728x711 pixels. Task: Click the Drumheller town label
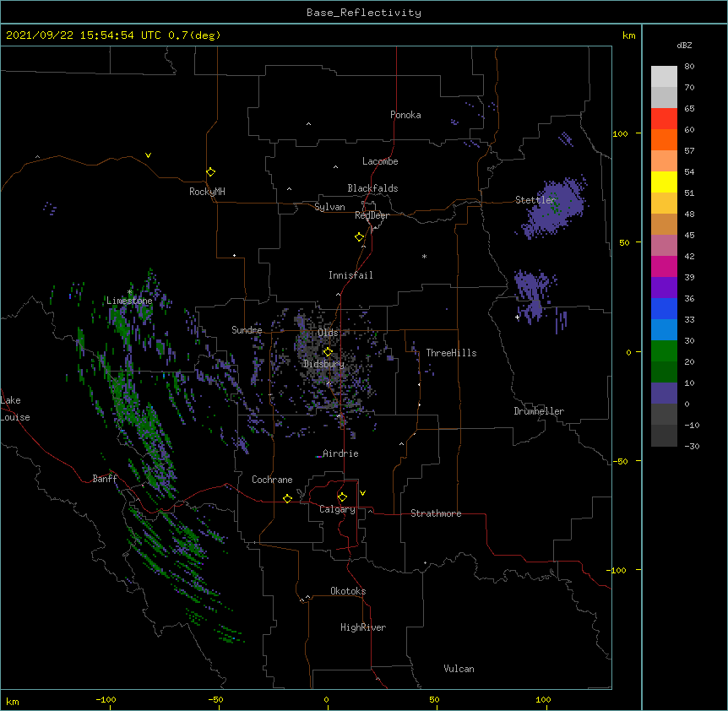(539, 411)
